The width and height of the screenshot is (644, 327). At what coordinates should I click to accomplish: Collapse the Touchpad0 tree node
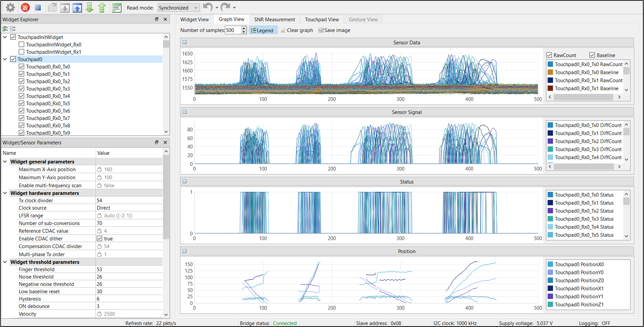tap(5, 59)
